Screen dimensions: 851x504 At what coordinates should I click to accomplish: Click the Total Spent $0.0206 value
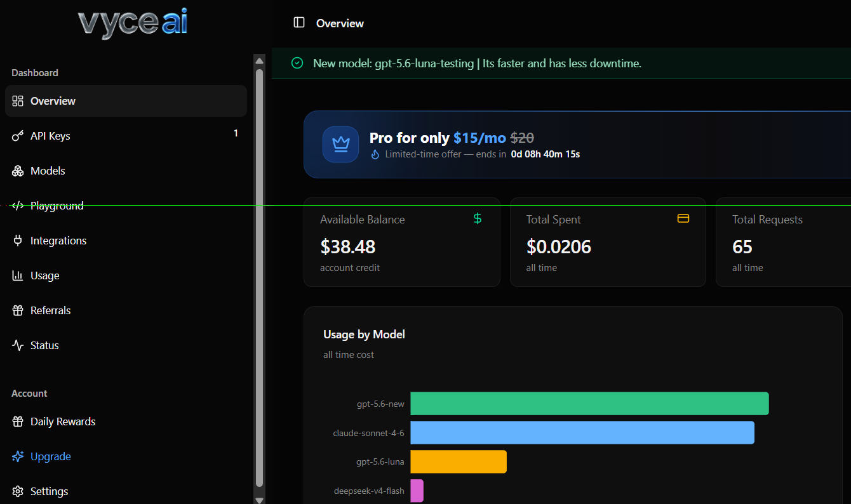tap(559, 246)
